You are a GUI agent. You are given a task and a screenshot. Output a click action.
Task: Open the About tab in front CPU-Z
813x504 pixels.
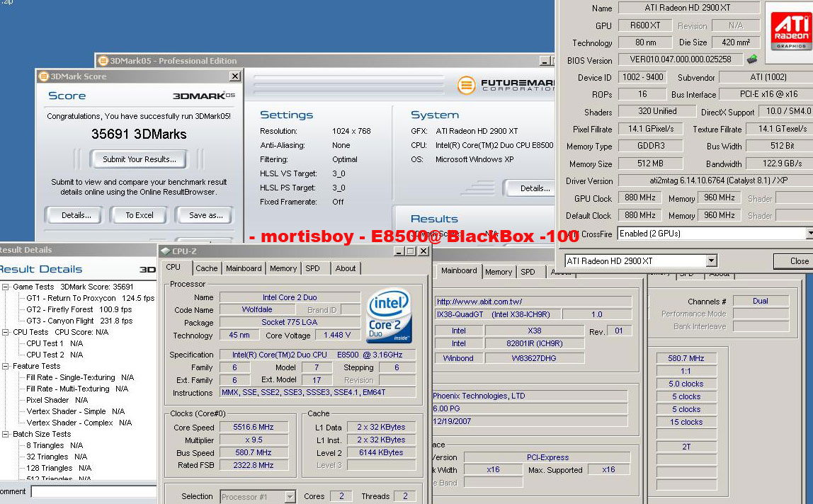[x=346, y=268]
